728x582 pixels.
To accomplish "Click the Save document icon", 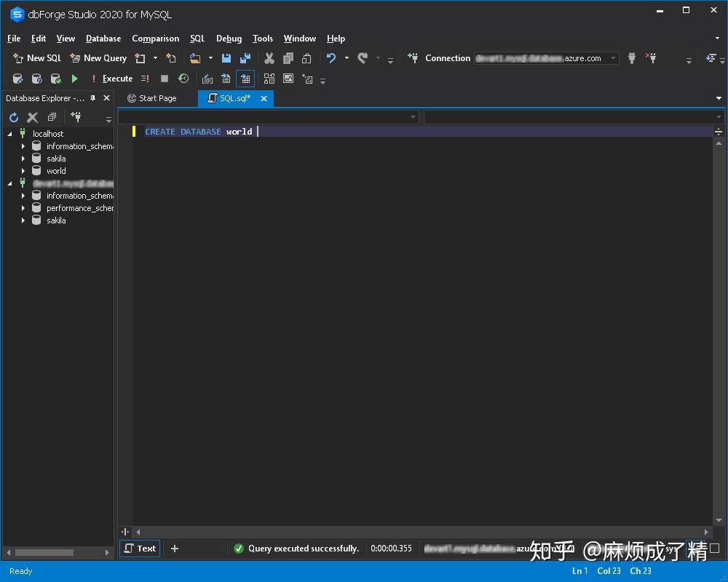I will 226,58.
